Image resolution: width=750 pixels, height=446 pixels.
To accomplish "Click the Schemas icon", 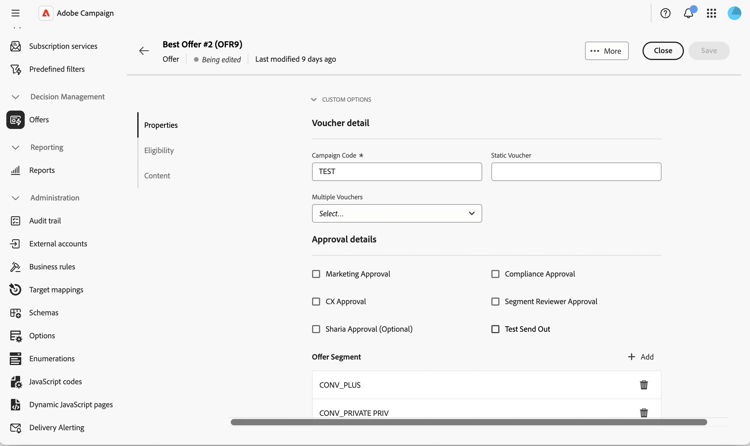I will pyautogui.click(x=16, y=313).
